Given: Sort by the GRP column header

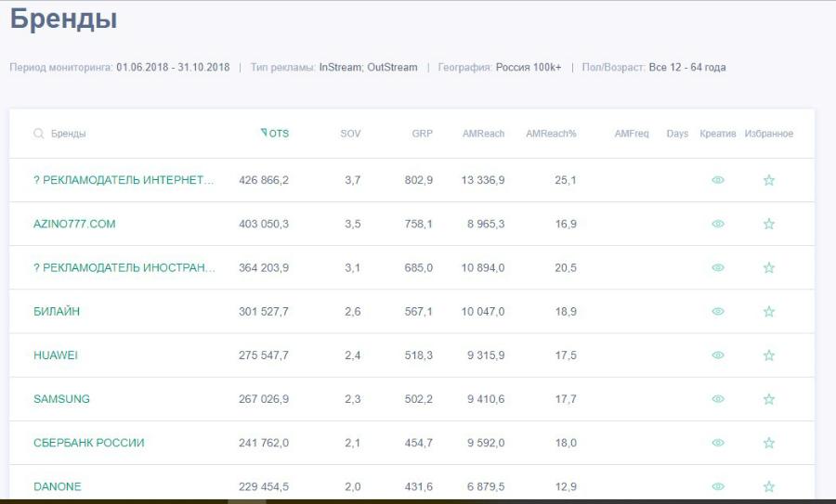Looking at the screenshot, I should tap(422, 134).
